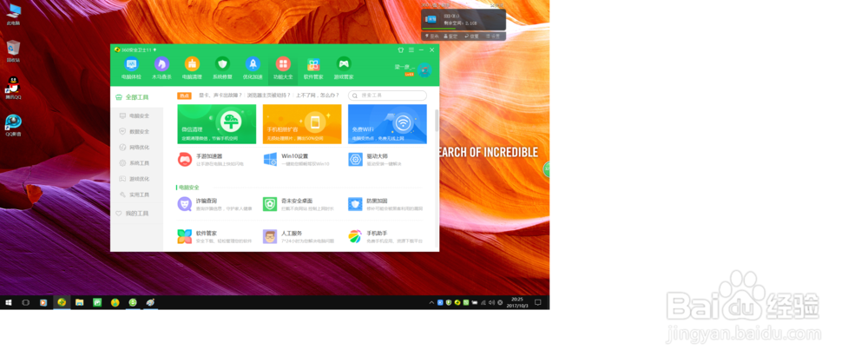Show hidden tray icons chevron

coord(431,302)
